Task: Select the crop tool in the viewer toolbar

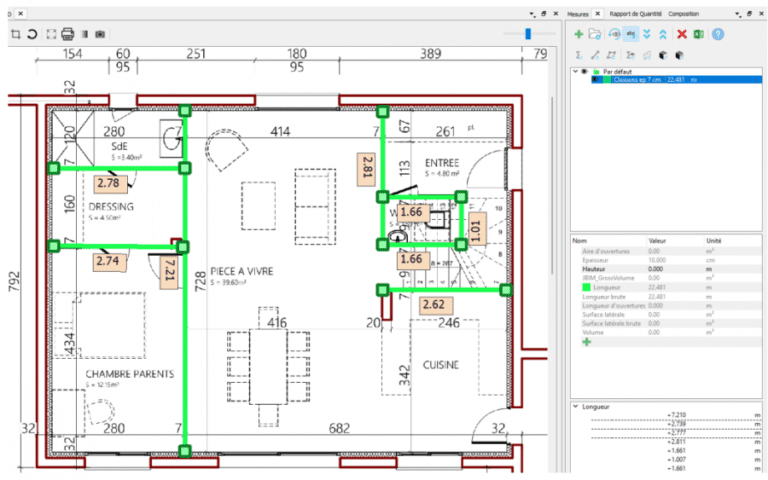Action: click(x=16, y=34)
